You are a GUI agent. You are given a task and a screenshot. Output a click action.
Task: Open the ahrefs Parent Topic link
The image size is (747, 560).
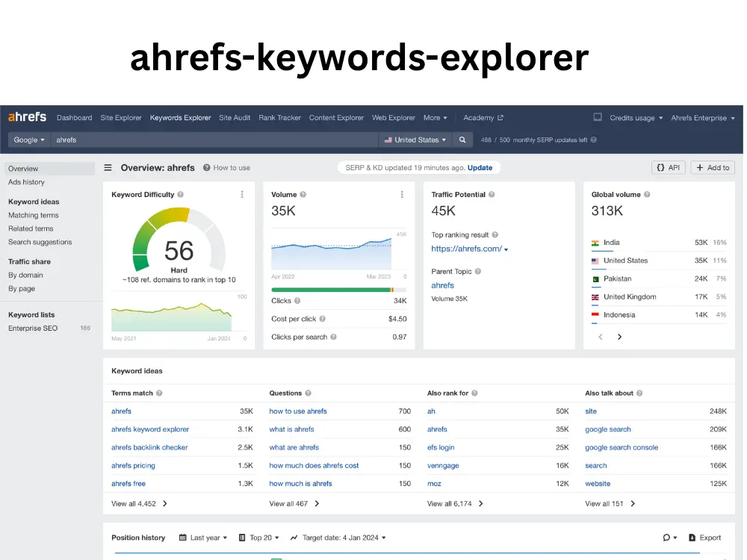click(x=442, y=285)
